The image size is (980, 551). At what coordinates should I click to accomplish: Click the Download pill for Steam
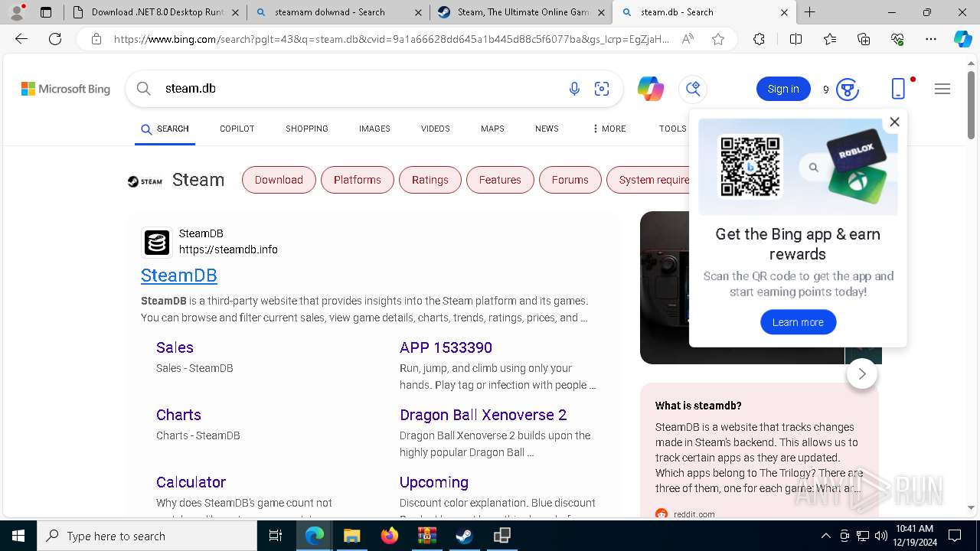coord(279,180)
